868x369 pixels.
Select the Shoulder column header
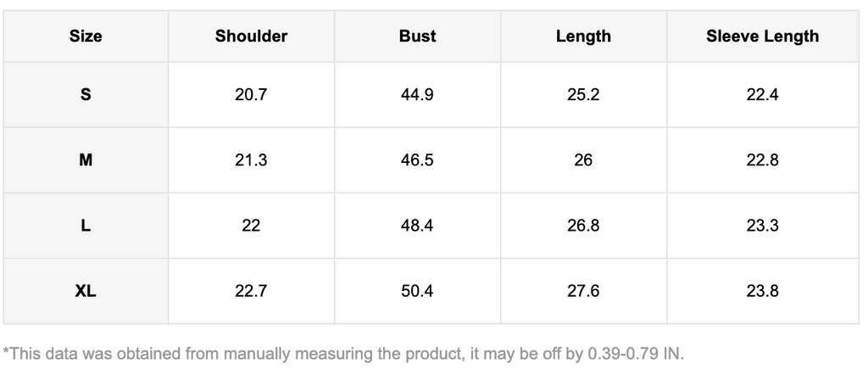coord(251,36)
